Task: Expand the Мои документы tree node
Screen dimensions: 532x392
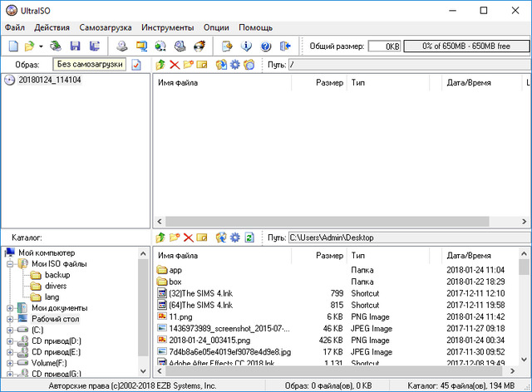Action: point(9,308)
